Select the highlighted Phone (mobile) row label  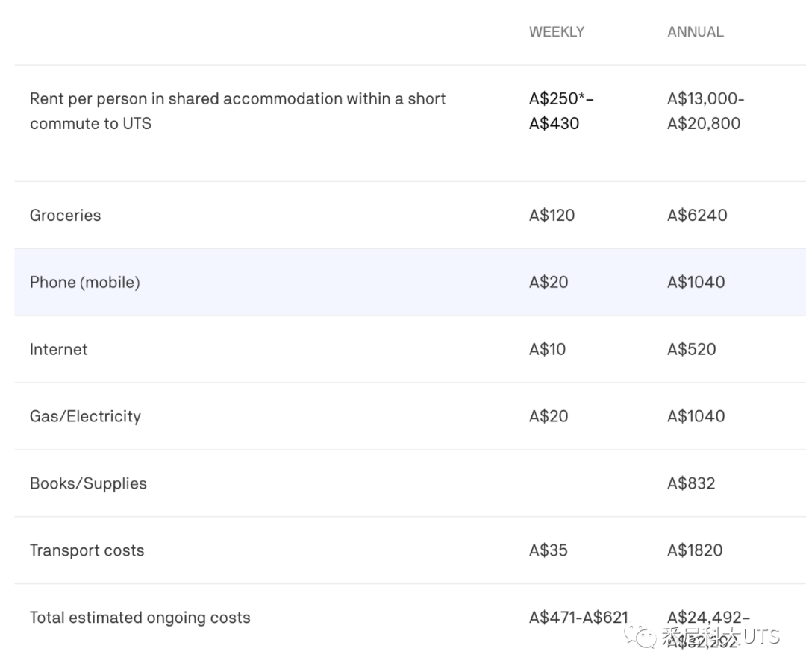pyautogui.click(x=84, y=282)
